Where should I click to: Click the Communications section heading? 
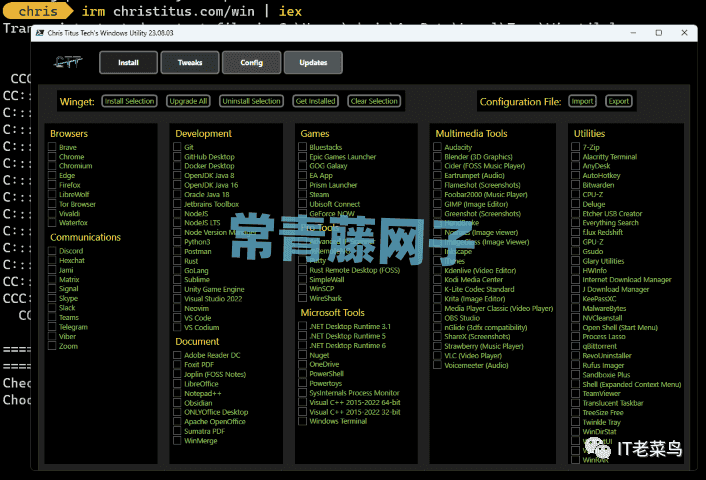(86, 237)
